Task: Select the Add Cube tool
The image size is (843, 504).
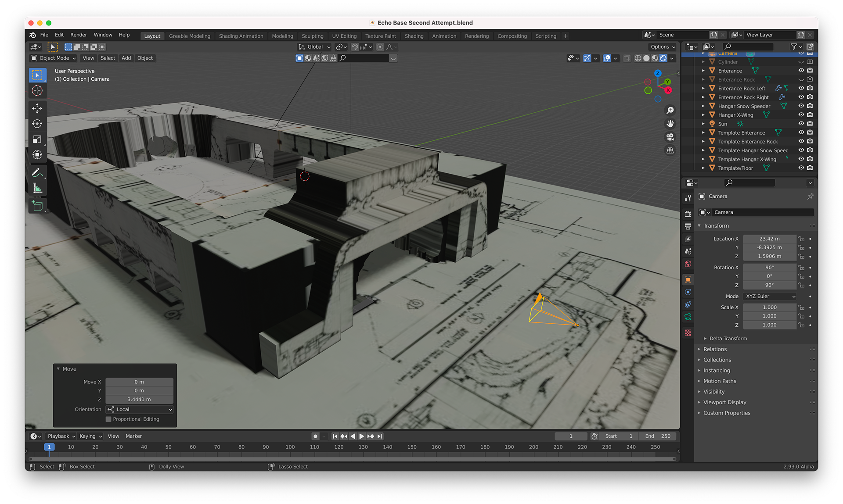Action: click(37, 206)
